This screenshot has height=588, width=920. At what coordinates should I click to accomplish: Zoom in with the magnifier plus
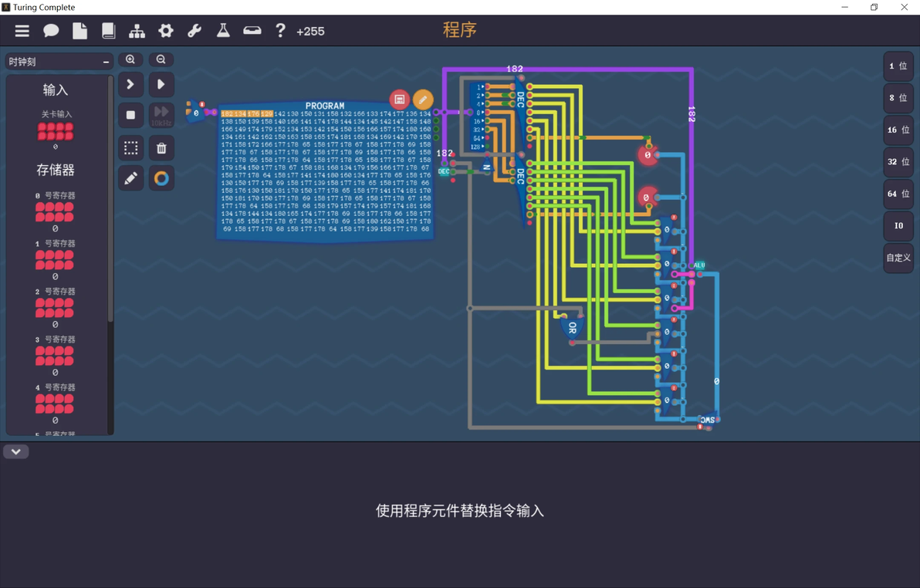[x=130, y=59]
